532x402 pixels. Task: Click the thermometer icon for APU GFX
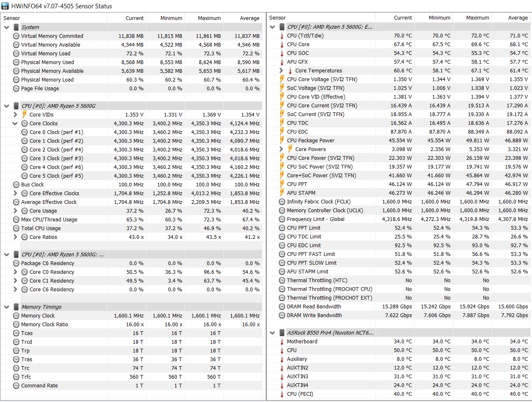tap(282, 62)
